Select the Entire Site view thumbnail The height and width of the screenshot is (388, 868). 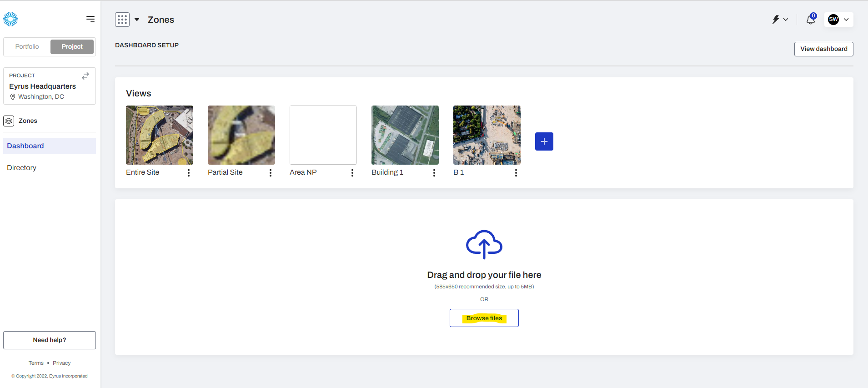pos(160,135)
